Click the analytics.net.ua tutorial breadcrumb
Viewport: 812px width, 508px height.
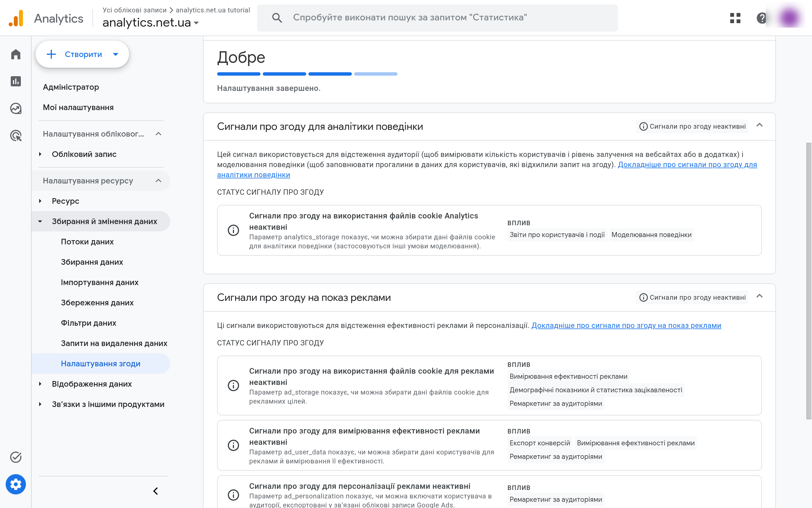point(213,10)
